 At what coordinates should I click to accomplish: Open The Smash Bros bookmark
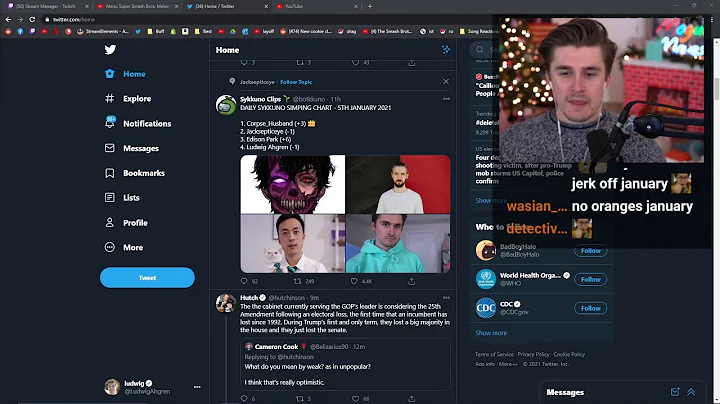pos(388,31)
